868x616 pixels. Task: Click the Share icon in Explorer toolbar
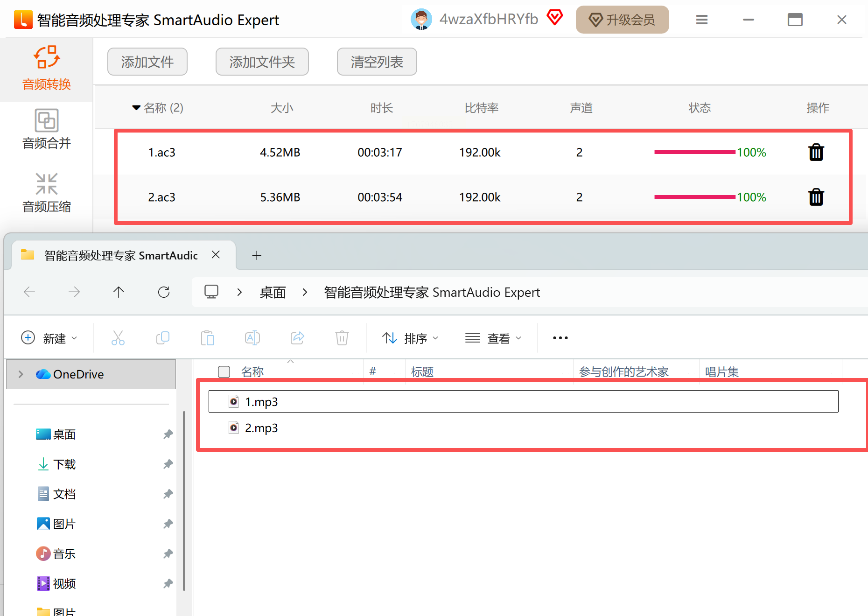click(297, 338)
